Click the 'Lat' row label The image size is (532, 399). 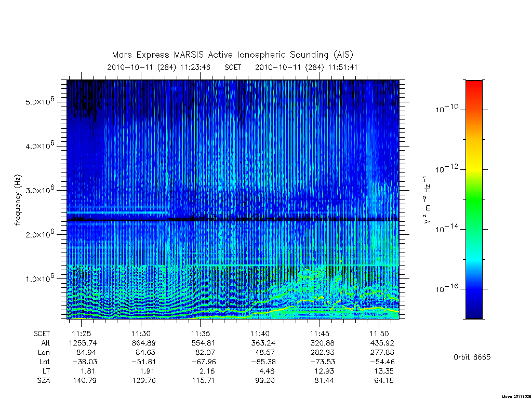[x=45, y=362]
